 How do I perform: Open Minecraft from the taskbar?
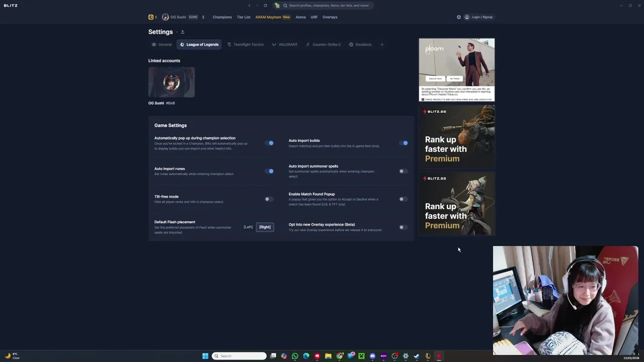[361, 356]
